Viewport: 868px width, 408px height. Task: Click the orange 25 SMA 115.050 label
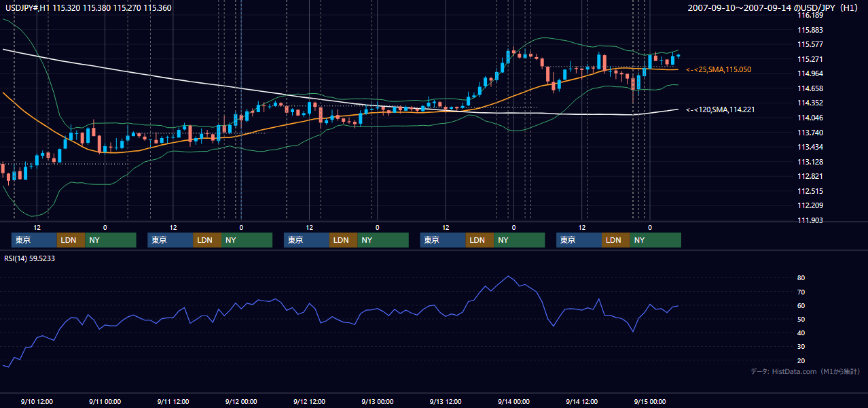(719, 69)
